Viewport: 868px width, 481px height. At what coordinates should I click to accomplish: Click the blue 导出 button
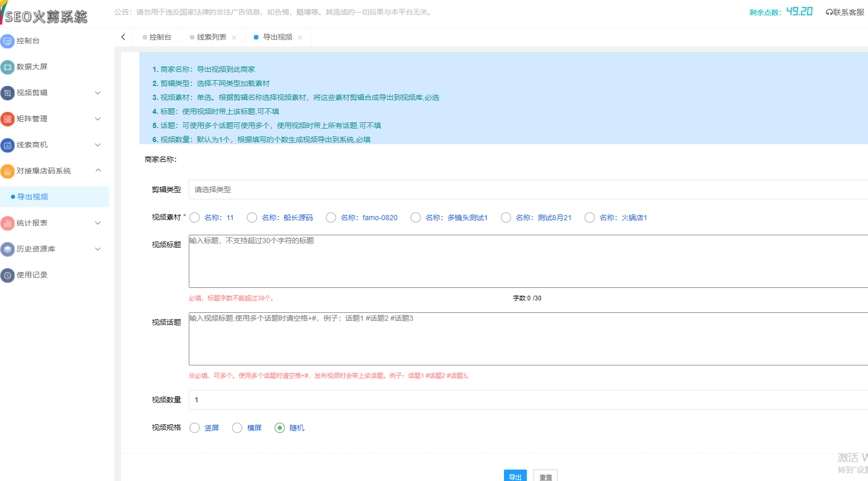[515, 476]
